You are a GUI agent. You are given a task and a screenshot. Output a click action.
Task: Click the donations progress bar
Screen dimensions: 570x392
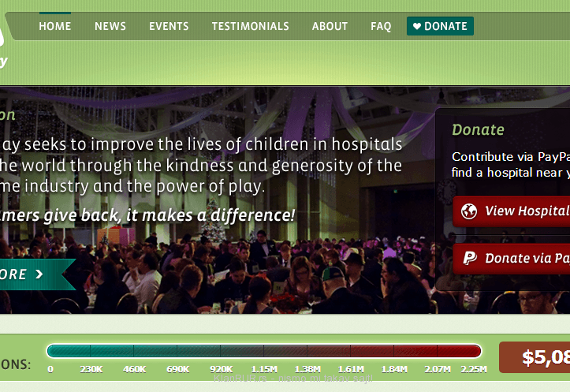pyautogui.click(x=264, y=351)
